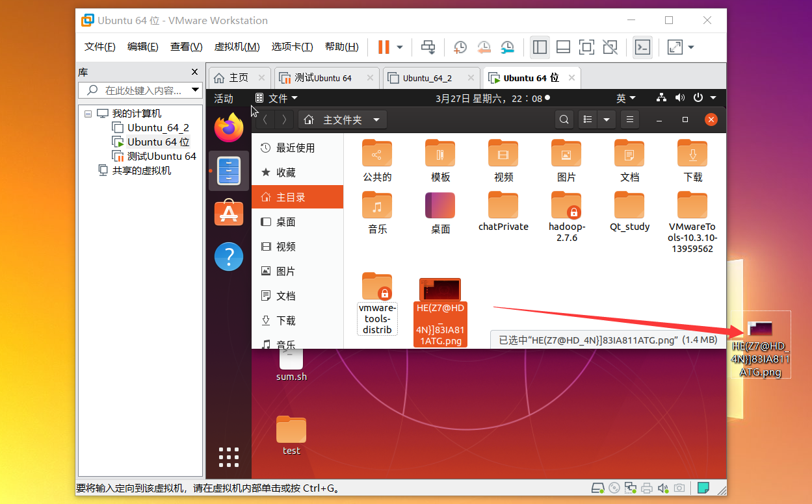Select the HE(Z7@HD png thumbnail in Files

coord(440,289)
